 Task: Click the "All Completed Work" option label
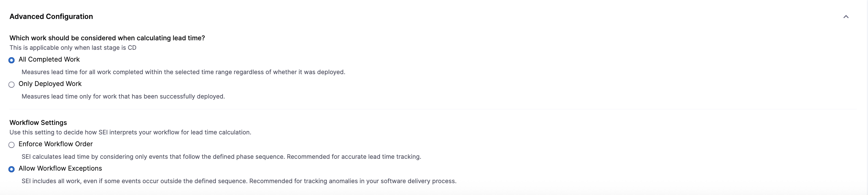(49, 60)
